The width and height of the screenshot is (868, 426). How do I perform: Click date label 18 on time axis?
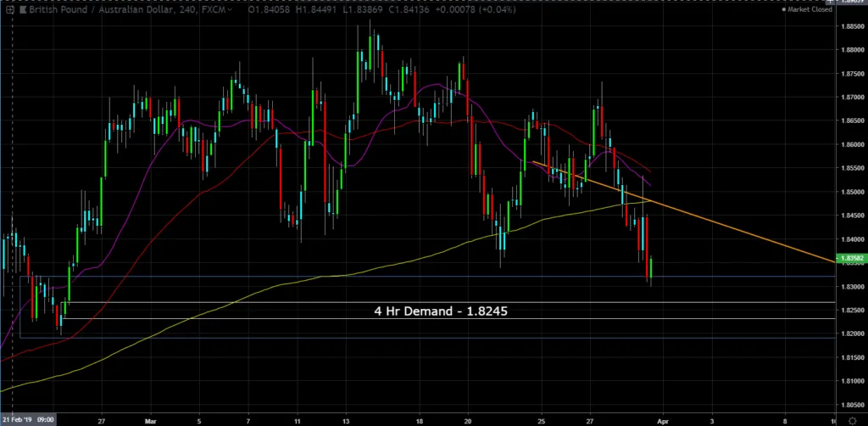pos(420,420)
